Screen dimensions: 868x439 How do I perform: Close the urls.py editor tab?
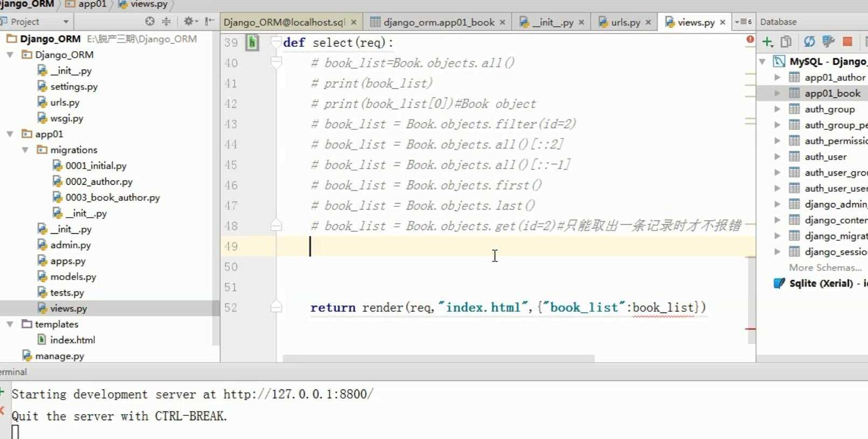coord(648,22)
